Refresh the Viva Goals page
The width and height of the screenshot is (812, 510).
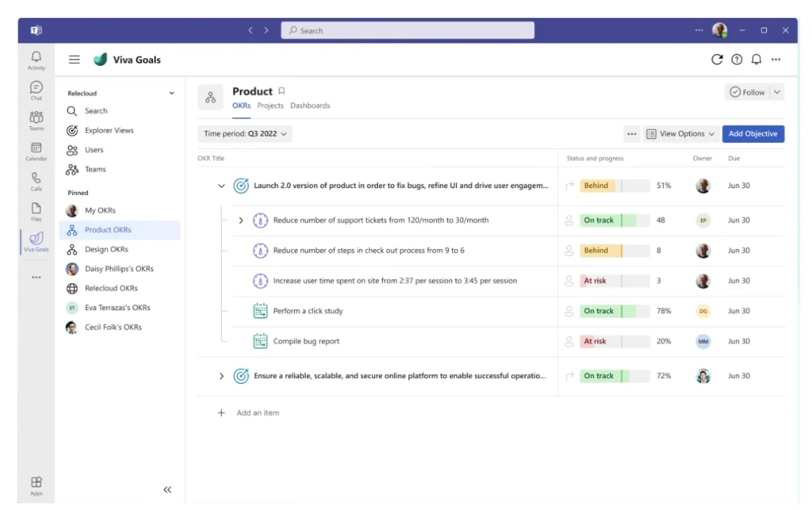(x=717, y=60)
